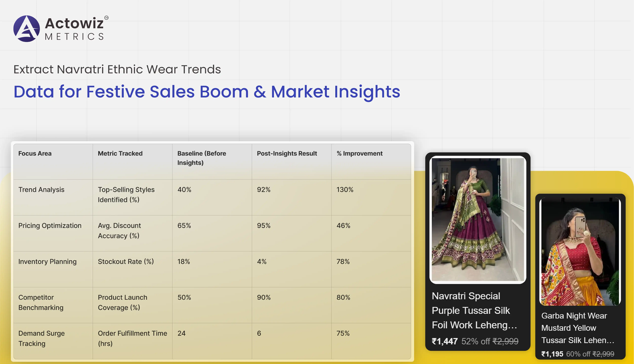Click the Stockout Rate (%) cell
Image resolution: width=634 pixels, height=364 pixels.
click(x=126, y=261)
